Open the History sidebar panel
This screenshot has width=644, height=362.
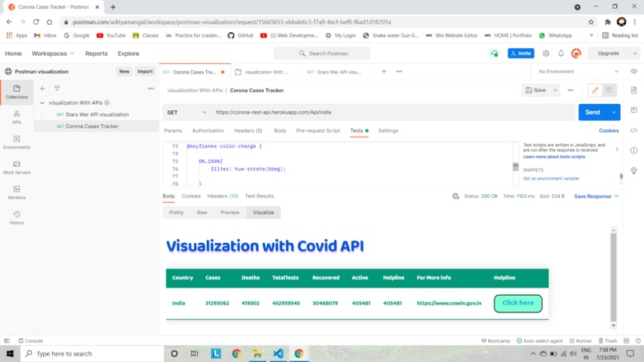coord(17,217)
